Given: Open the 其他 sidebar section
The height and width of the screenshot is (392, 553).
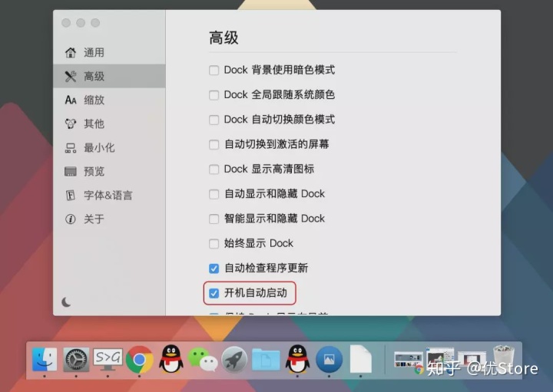Looking at the screenshot, I should (x=109, y=124).
